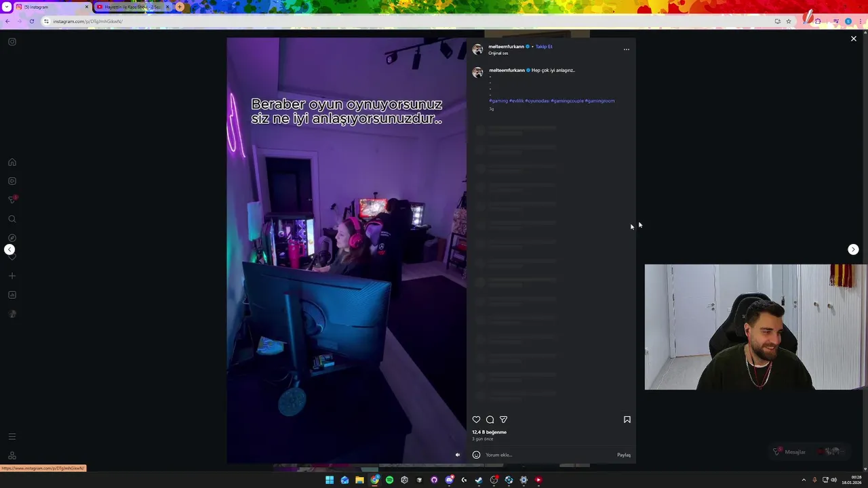Open browser profile avatar
868x488 pixels.
tap(848, 21)
